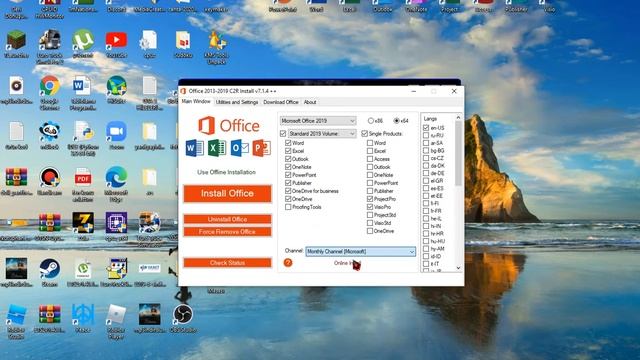Enable the ProofingTools checkbox
This screenshot has height=360, width=640.
(288, 207)
